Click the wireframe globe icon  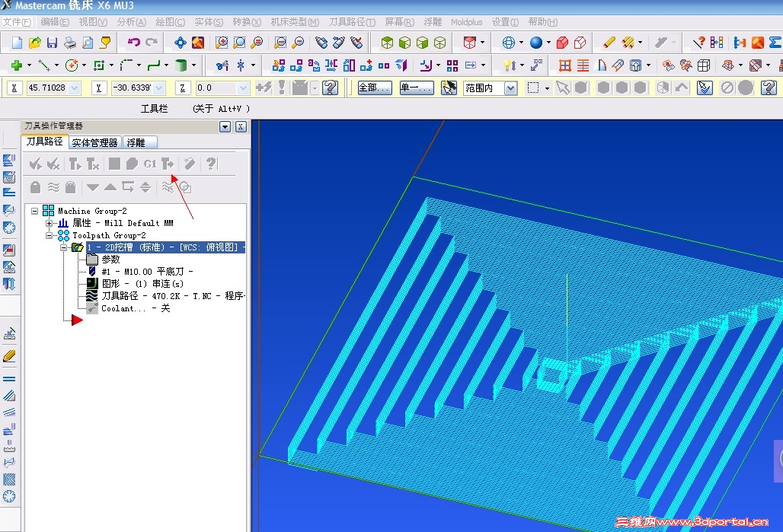tap(508, 43)
